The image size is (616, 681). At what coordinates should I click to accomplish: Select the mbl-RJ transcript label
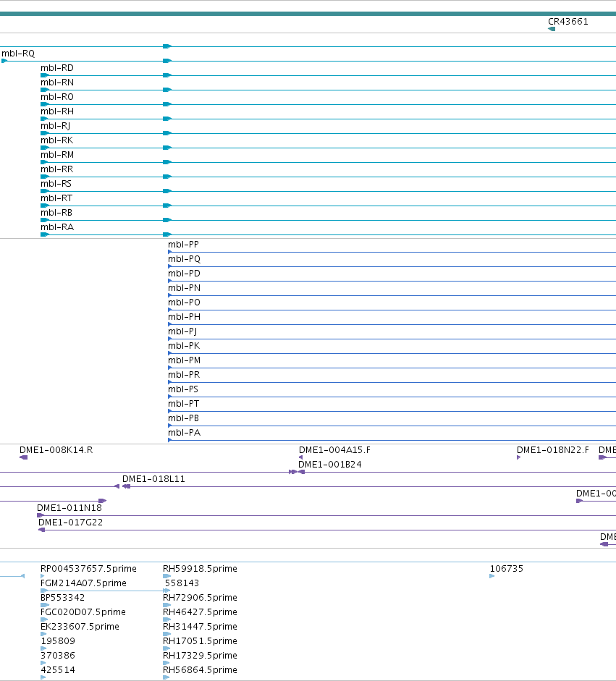(55, 126)
